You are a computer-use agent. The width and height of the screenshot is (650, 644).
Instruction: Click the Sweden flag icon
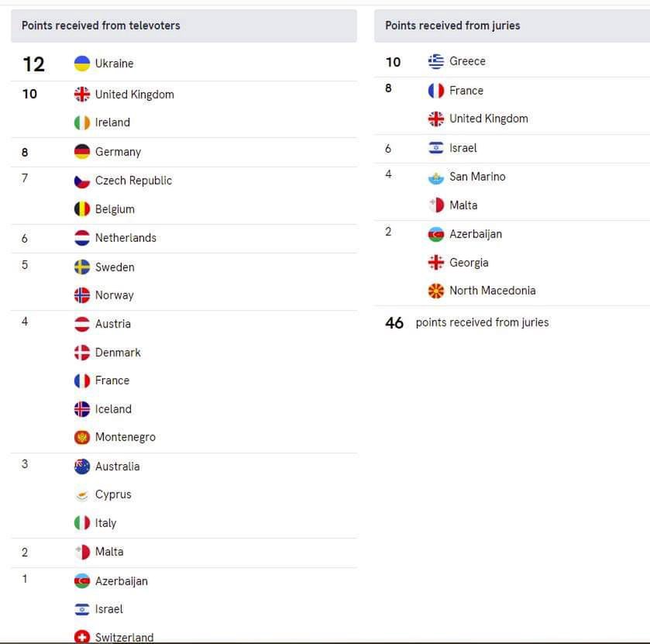[82, 267]
